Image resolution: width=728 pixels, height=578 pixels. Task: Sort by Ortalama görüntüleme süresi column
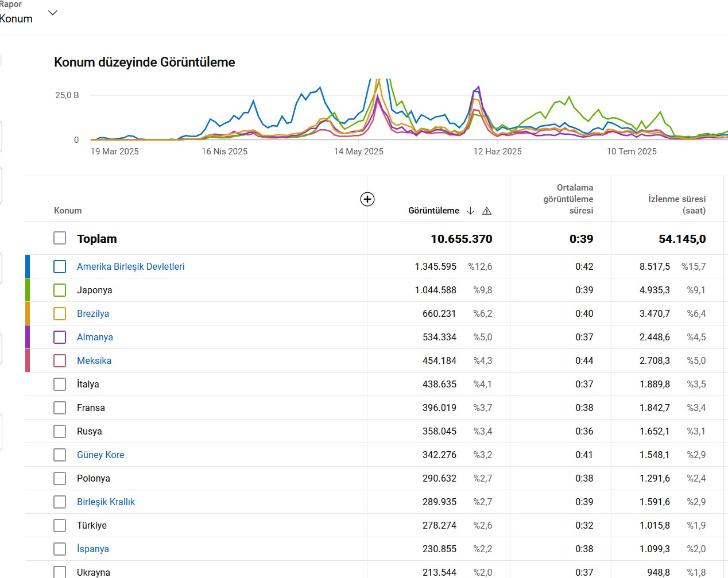[x=568, y=199]
